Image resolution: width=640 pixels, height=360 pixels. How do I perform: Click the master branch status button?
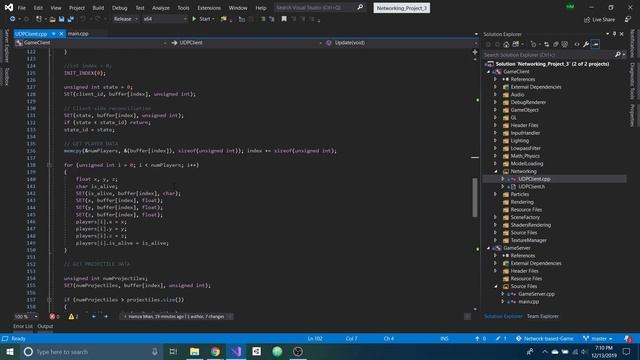598,338
